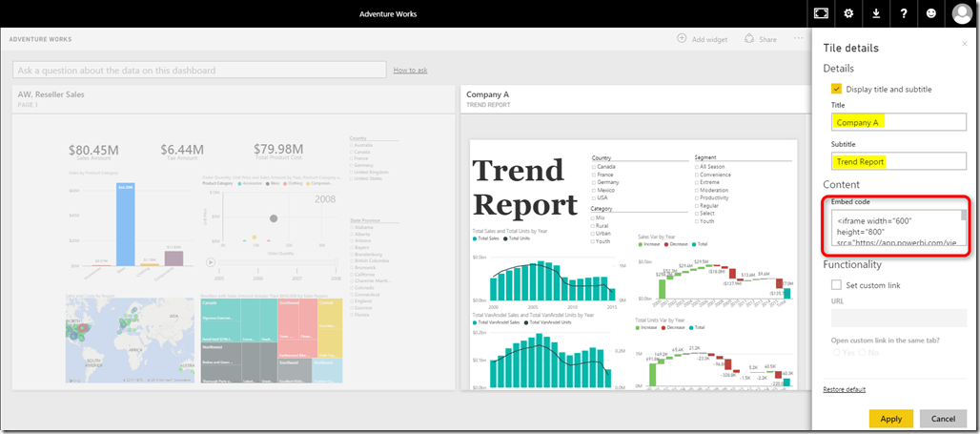The height and width of the screenshot is (434, 980).
Task: Check Moderation in the Segment slicer
Action: click(x=697, y=190)
